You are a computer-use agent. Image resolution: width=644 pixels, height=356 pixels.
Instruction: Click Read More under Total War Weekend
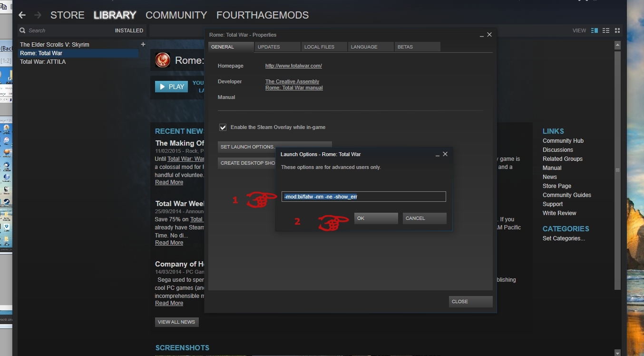pos(169,243)
